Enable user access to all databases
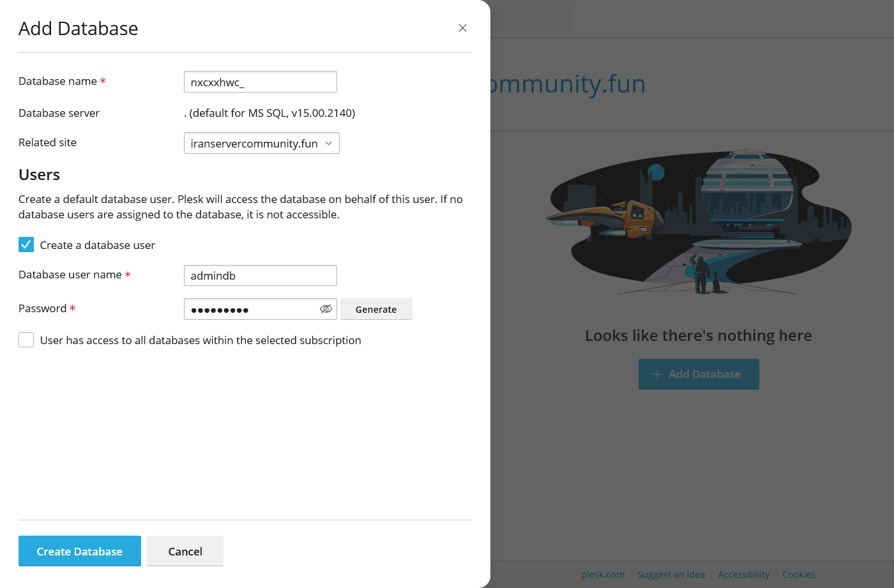The image size is (894, 588). [26, 340]
